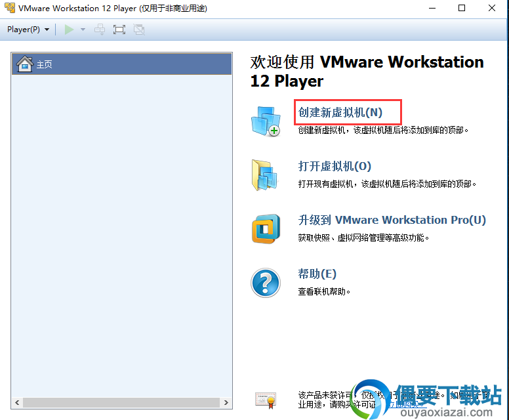Click the send Ctrl+Alt+Del toolbar icon
Screen dimensions: 509x420
point(100,30)
